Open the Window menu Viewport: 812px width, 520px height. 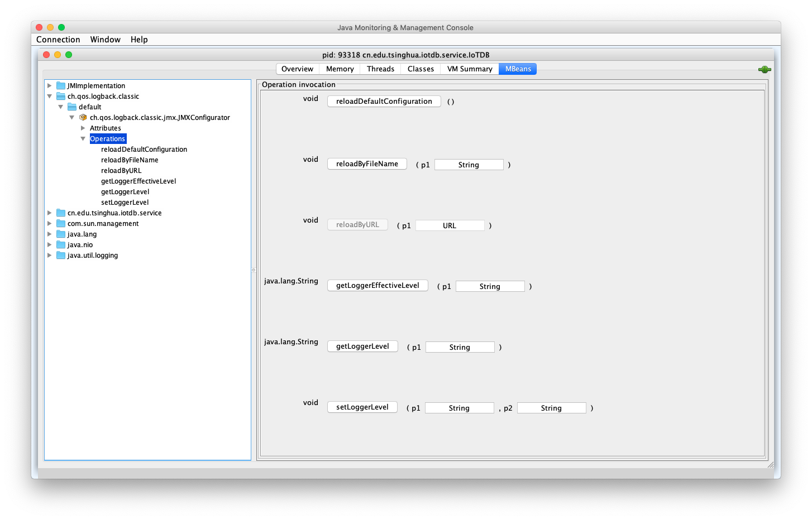click(105, 39)
